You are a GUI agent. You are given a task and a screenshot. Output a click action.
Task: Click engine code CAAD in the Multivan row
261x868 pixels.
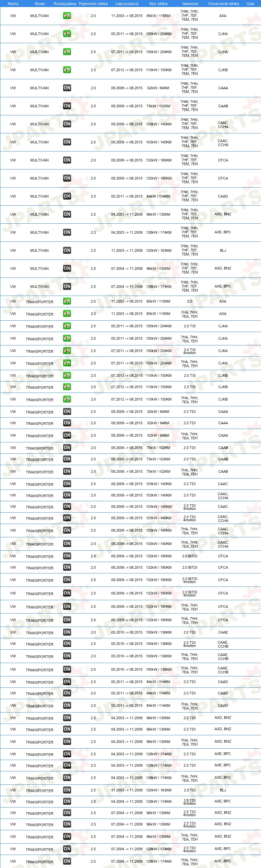pyautogui.click(x=223, y=197)
